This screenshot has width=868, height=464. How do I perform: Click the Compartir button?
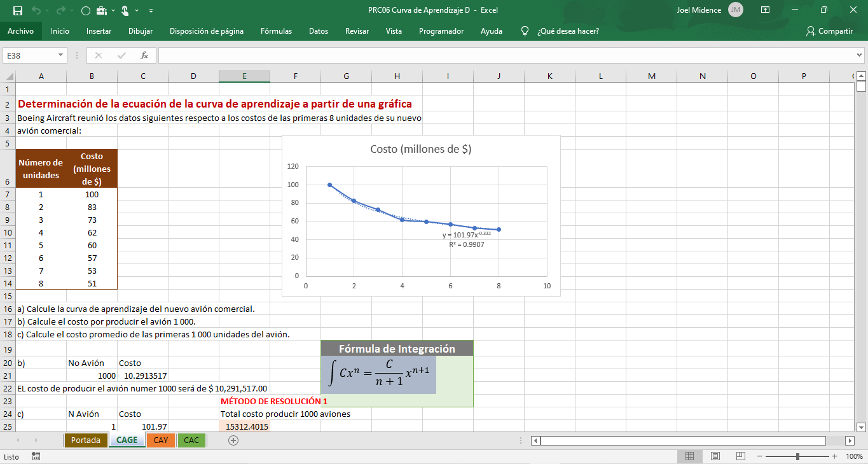[x=829, y=31]
